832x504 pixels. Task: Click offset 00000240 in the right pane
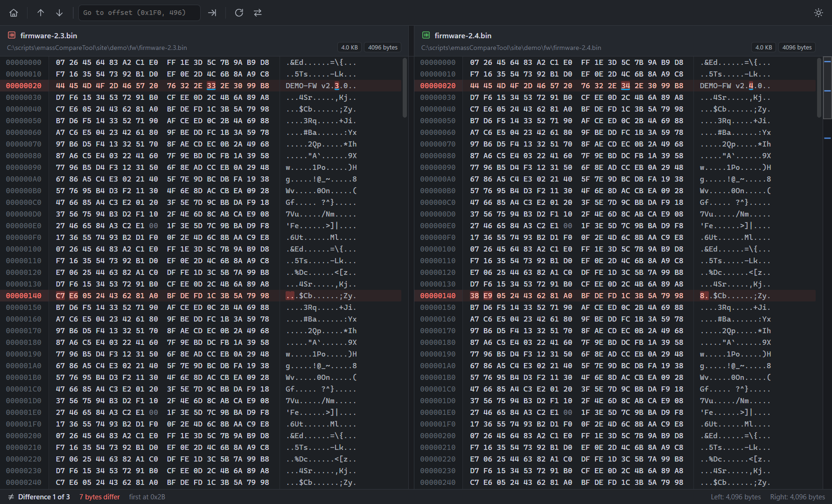[438, 483]
